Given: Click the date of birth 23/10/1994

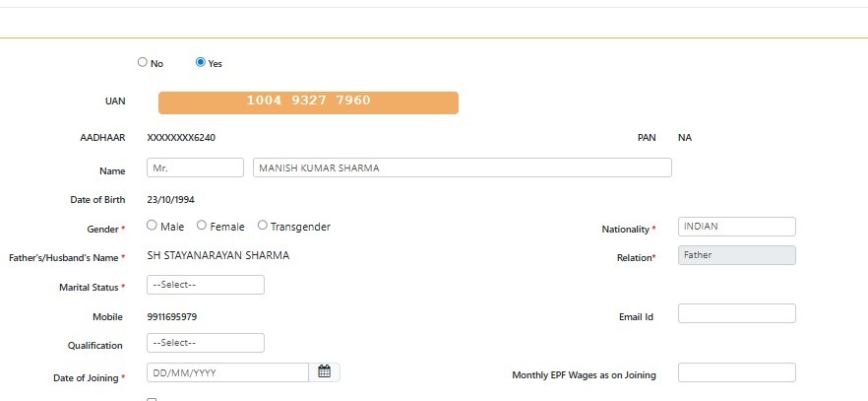Looking at the screenshot, I should pos(170,200).
